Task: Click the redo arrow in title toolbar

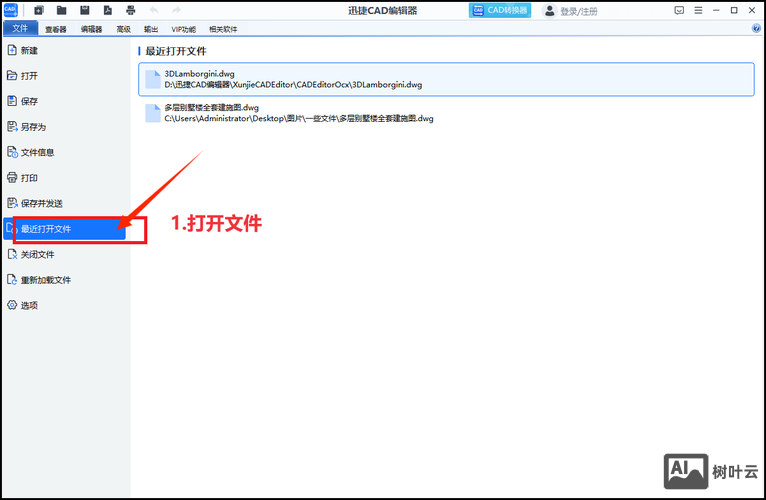Action: click(x=176, y=10)
